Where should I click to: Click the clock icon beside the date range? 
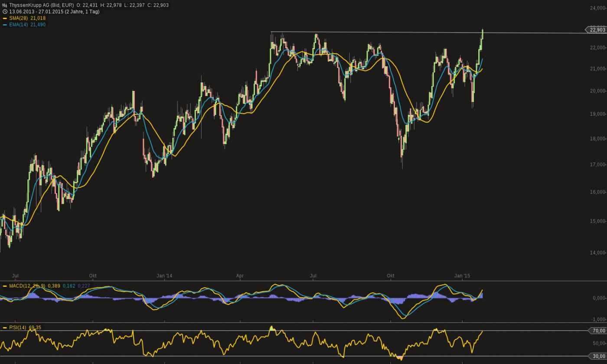(x=5, y=12)
